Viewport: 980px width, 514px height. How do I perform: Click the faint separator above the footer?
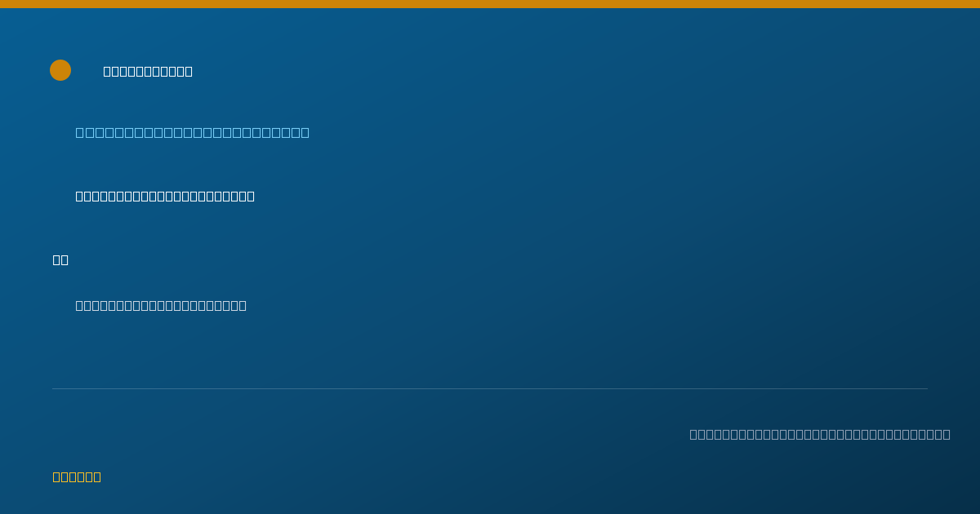490,388
